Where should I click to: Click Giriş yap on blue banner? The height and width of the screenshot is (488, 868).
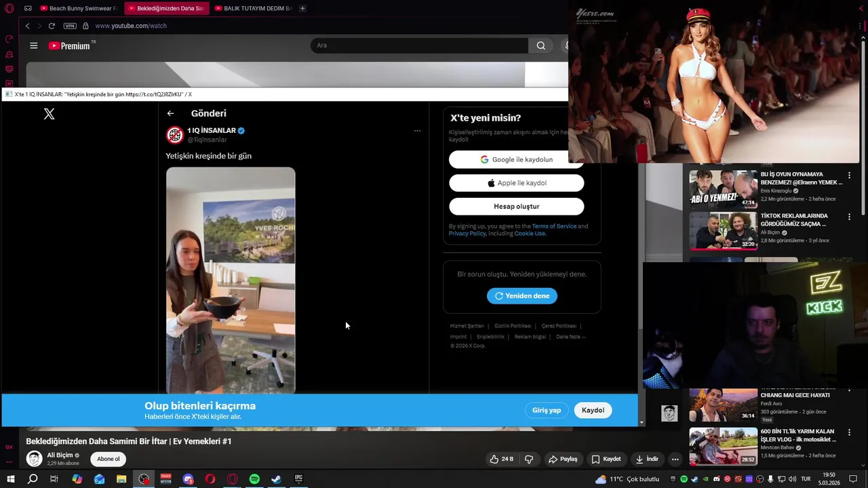coord(546,410)
